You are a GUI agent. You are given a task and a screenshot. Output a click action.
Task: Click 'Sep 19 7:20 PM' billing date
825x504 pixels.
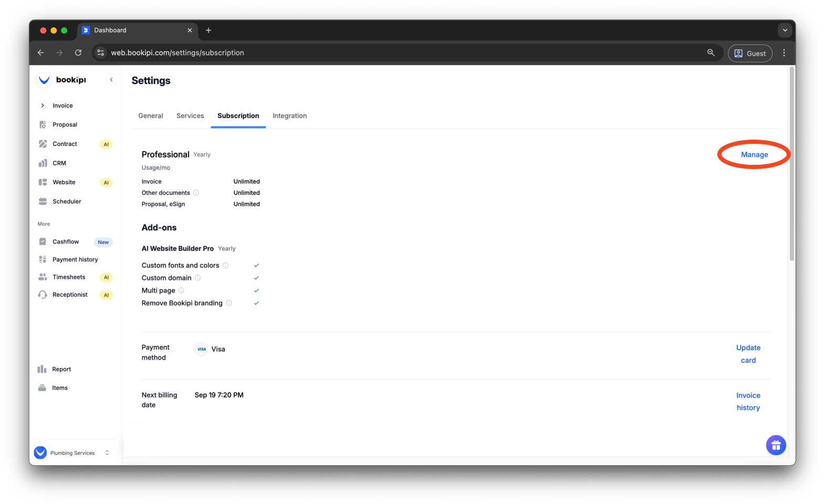click(219, 395)
